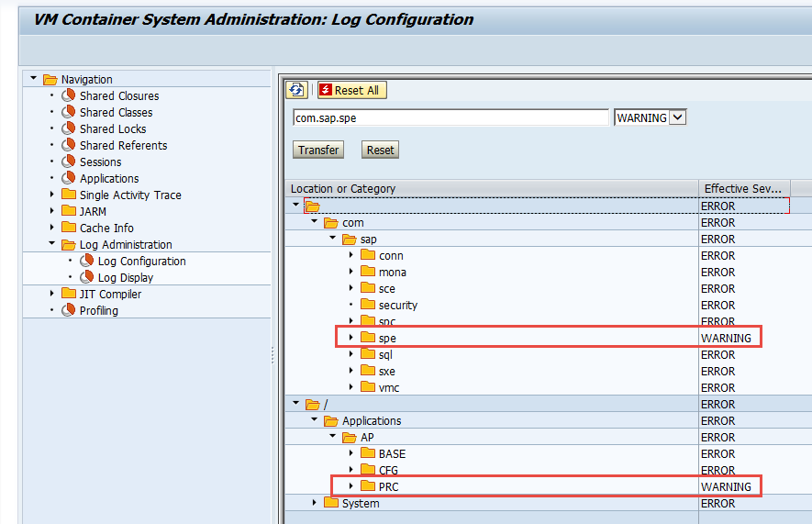This screenshot has width=812, height=524.
Task: Click the Location or Category column header
Action: point(492,188)
